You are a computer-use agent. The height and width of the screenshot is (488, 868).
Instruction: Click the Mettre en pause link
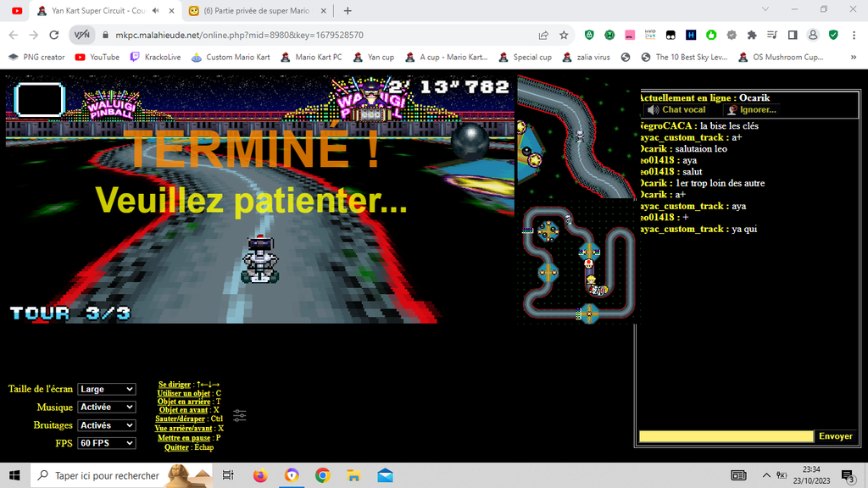[184, 438]
